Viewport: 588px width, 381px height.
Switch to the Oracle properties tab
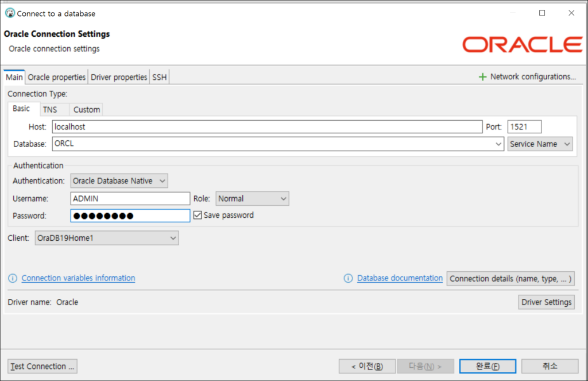tap(57, 77)
